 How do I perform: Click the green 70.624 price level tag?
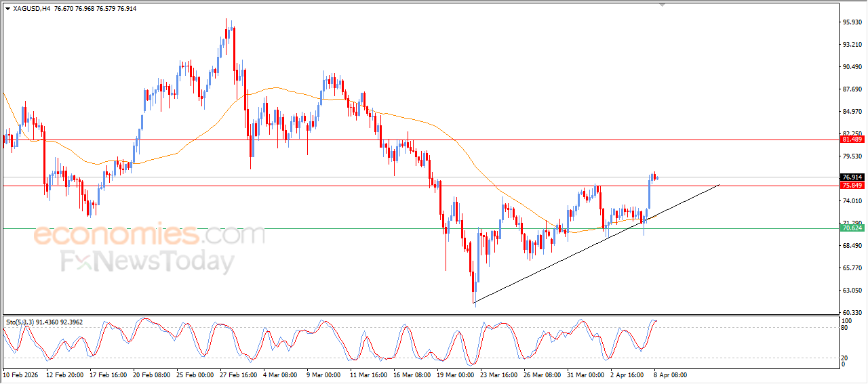click(852, 228)
